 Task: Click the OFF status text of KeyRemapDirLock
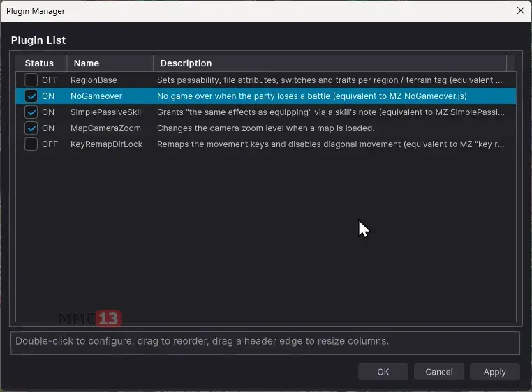(x=50, y=144)
